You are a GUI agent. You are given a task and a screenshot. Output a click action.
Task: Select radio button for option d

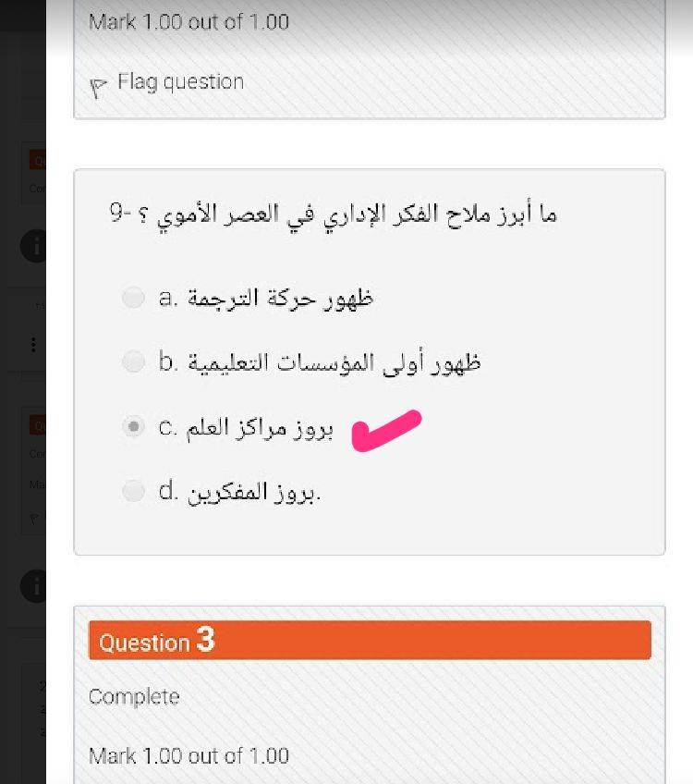(x=134, y=491)
